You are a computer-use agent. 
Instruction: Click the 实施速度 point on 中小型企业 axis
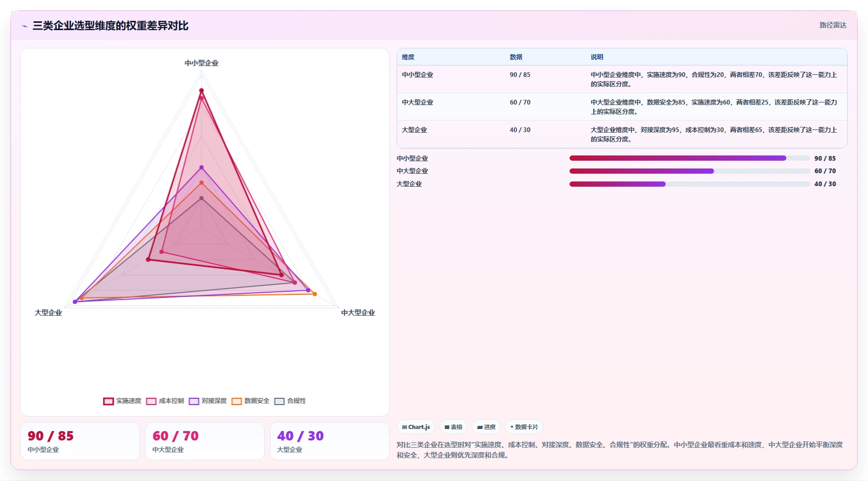(201, 90)
